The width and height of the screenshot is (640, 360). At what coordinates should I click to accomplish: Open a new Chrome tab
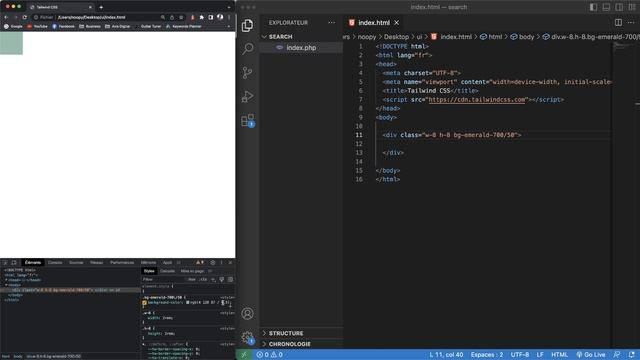pyautogui.click(x=101, y=7)
